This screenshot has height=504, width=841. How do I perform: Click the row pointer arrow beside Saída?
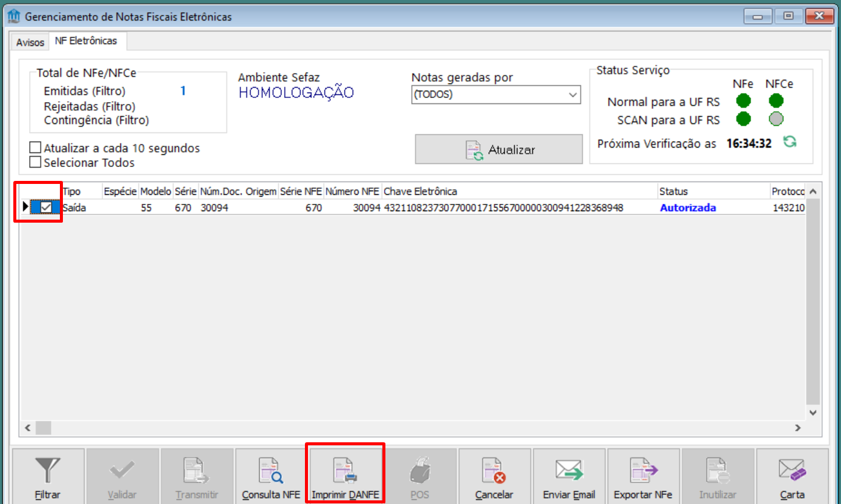coord(25,207)
